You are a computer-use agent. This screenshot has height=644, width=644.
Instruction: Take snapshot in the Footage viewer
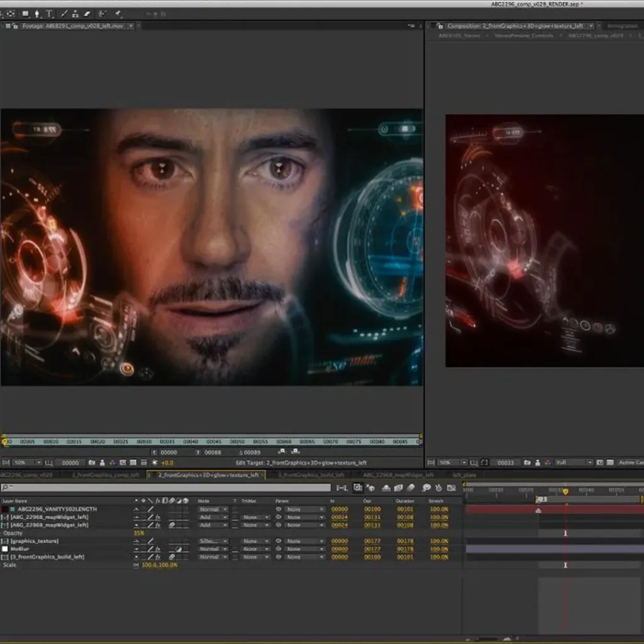92,462
